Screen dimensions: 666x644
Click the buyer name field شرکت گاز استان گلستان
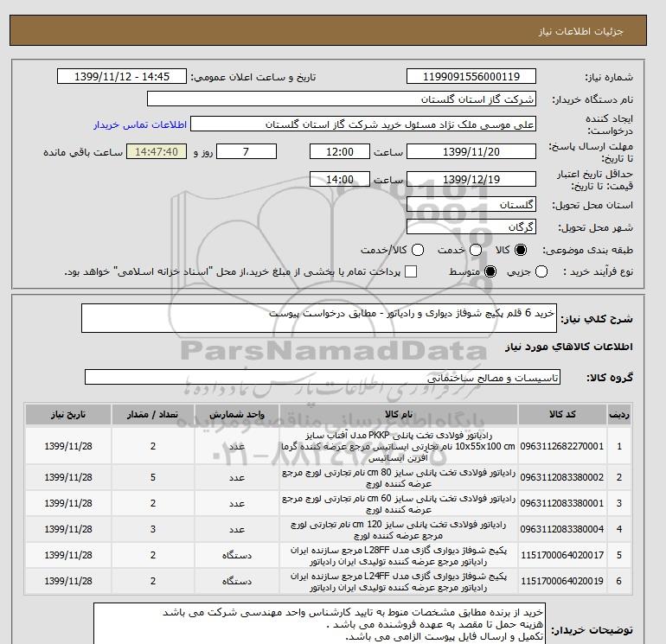342,99
